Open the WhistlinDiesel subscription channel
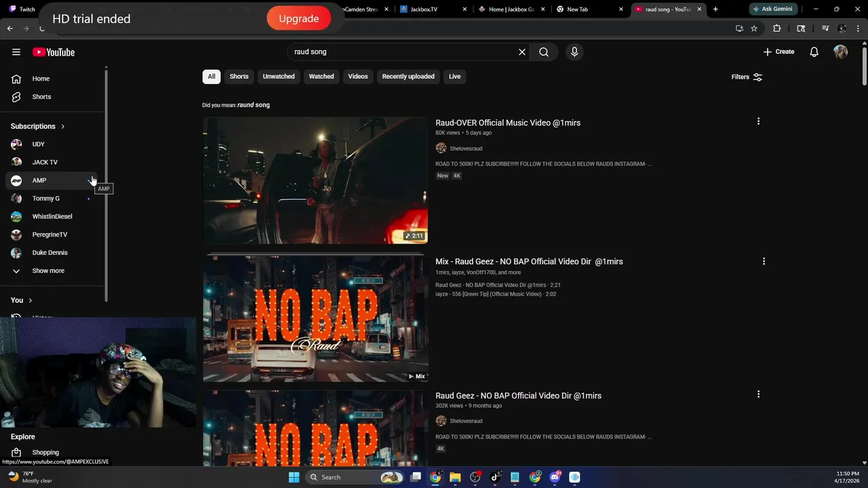 click(53, 217)
